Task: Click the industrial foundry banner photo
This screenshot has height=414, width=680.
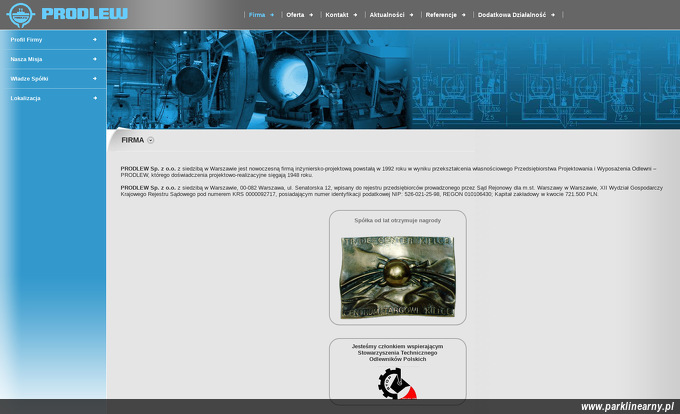Action: pyautogui.click(x=259, y=79)
